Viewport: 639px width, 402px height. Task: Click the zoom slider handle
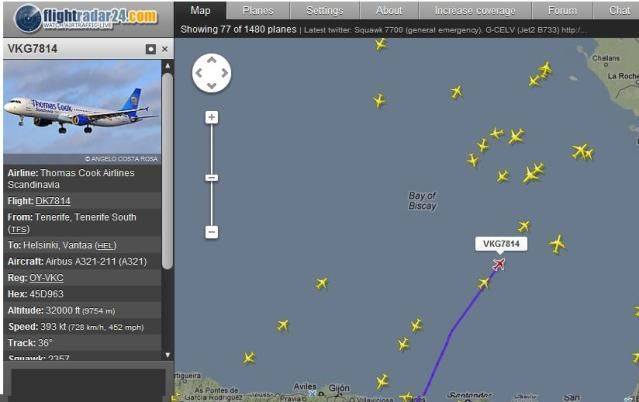[212, 178]
